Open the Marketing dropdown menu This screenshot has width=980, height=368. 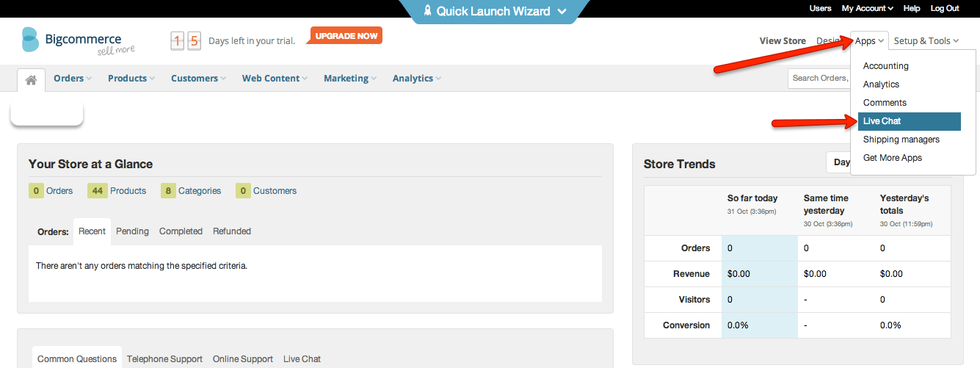point(349,78)
